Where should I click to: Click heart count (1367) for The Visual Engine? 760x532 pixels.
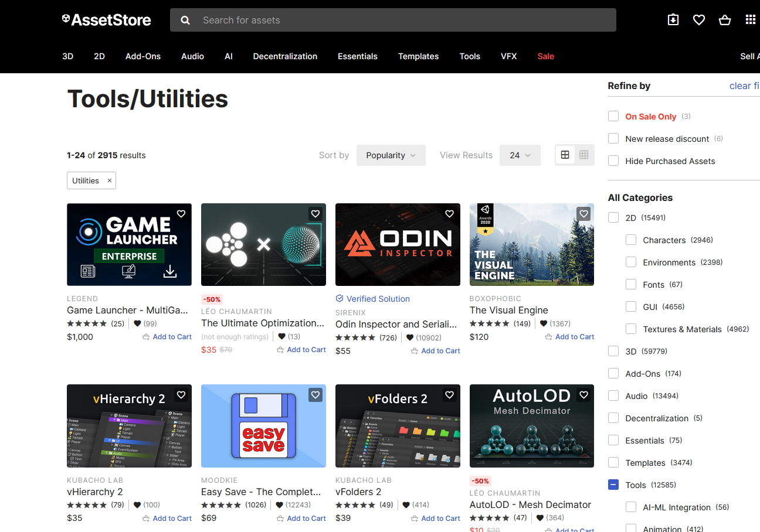555,323
